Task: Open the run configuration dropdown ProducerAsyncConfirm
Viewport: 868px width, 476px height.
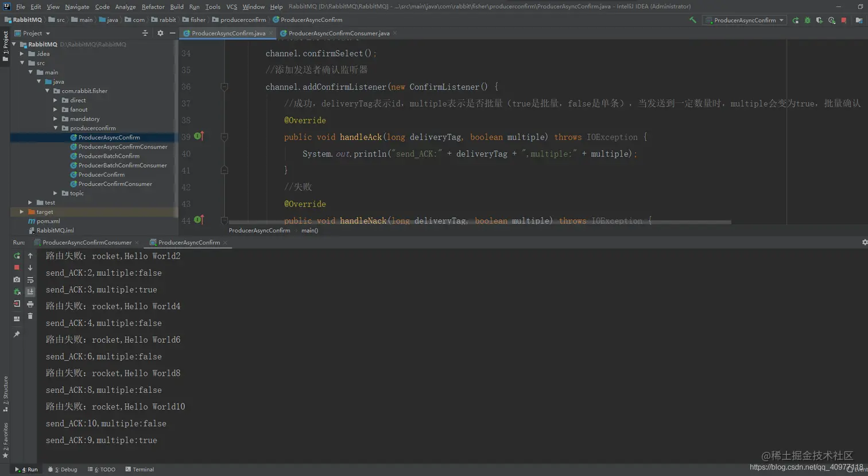Action: (745, 20)
